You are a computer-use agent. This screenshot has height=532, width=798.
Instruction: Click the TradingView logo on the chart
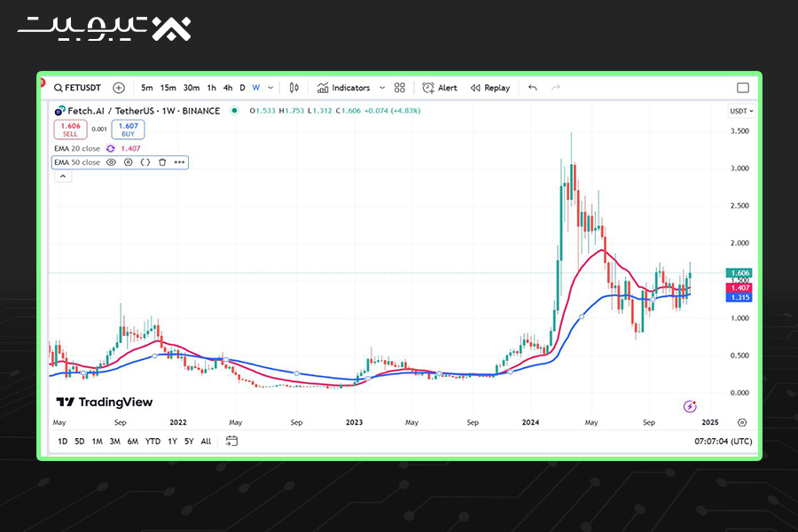pos(105,403)
